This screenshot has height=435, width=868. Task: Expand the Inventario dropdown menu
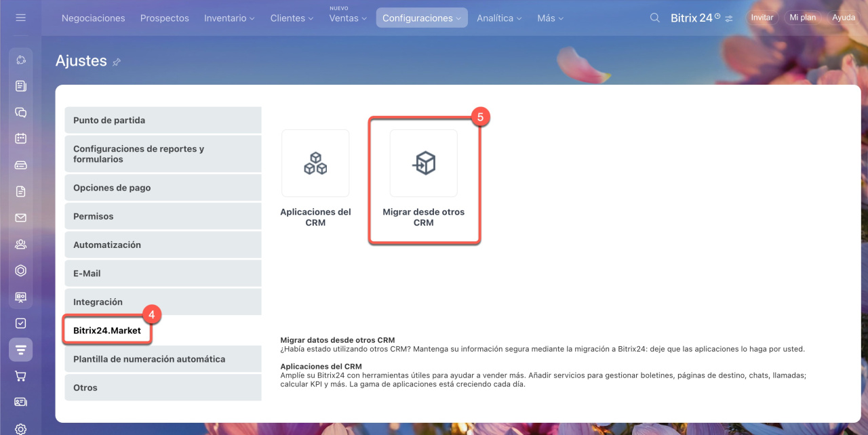click(229, 18)
